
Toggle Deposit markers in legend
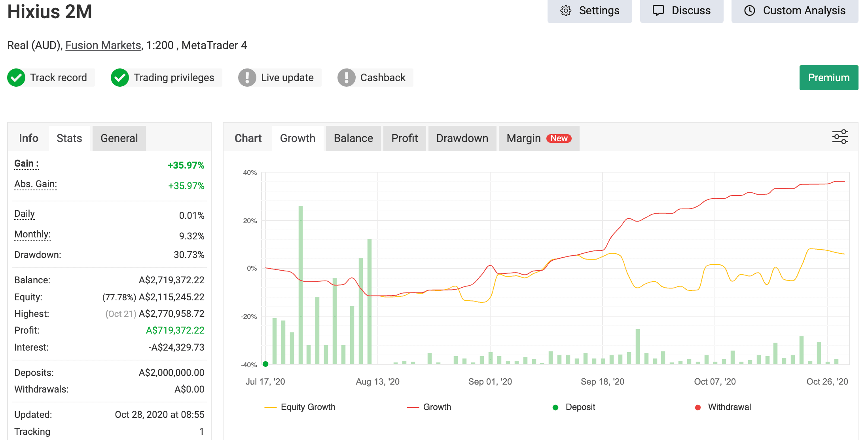pos(574,407)
